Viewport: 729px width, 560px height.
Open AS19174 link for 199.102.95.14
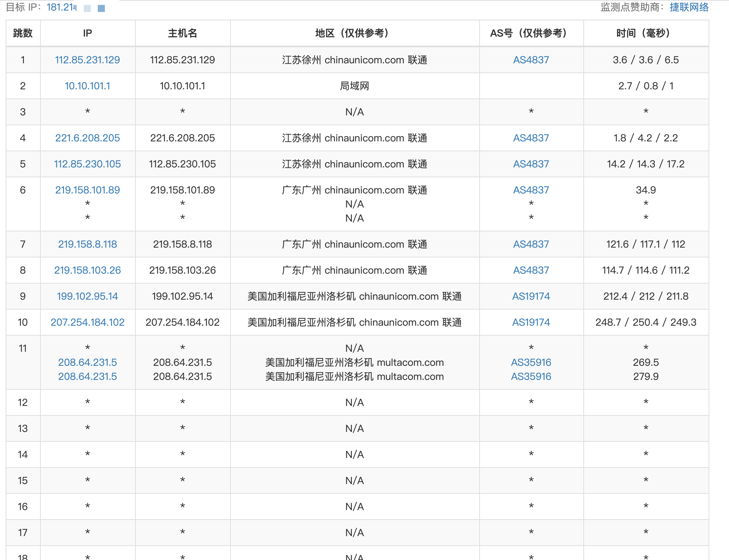531,296
